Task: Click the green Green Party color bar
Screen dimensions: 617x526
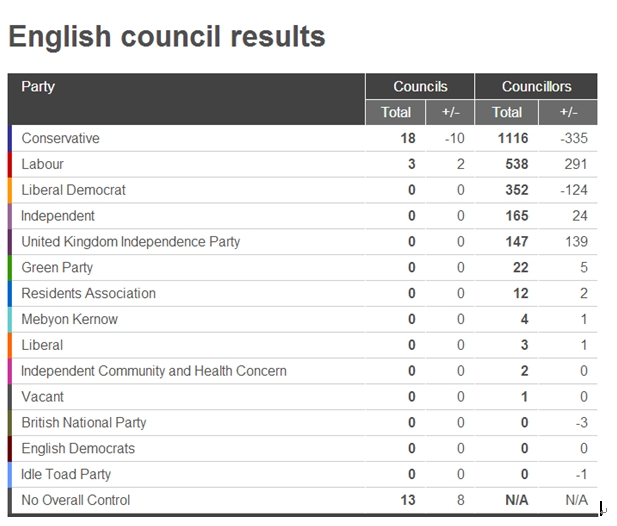Action: tap(10, 268)
